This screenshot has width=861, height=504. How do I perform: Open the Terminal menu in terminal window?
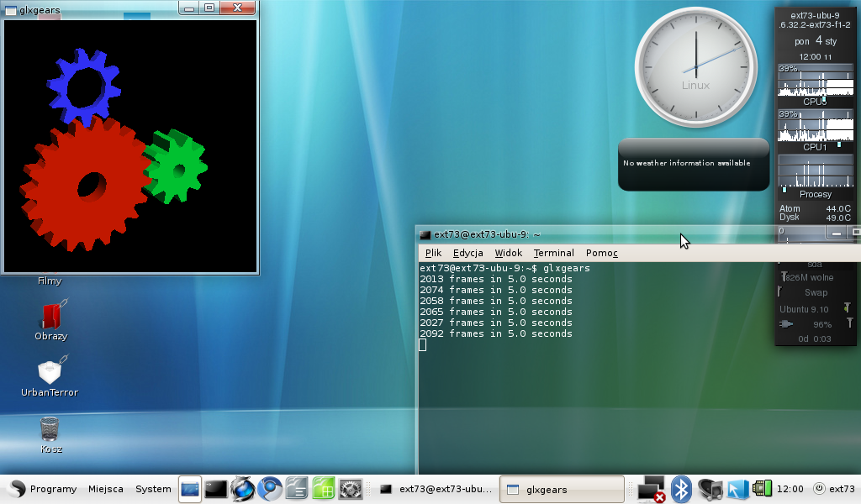tap(553, 253)
